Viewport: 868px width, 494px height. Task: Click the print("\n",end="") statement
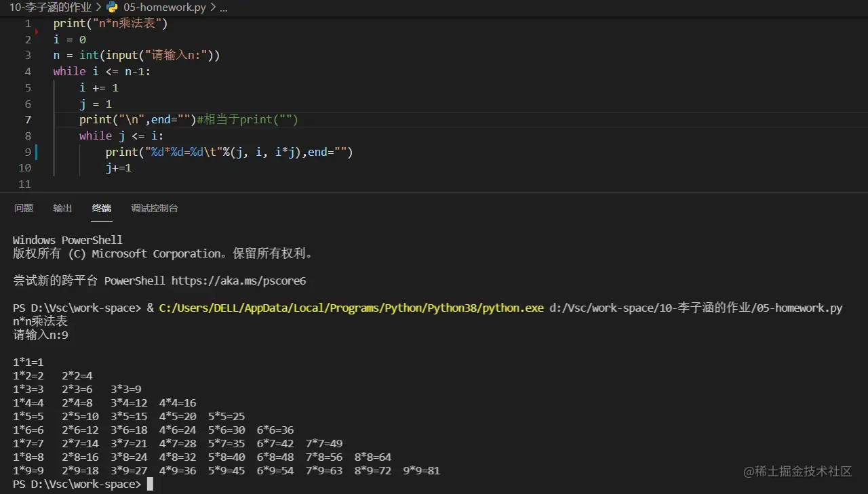pyautogui.click(x=138, y=120)
